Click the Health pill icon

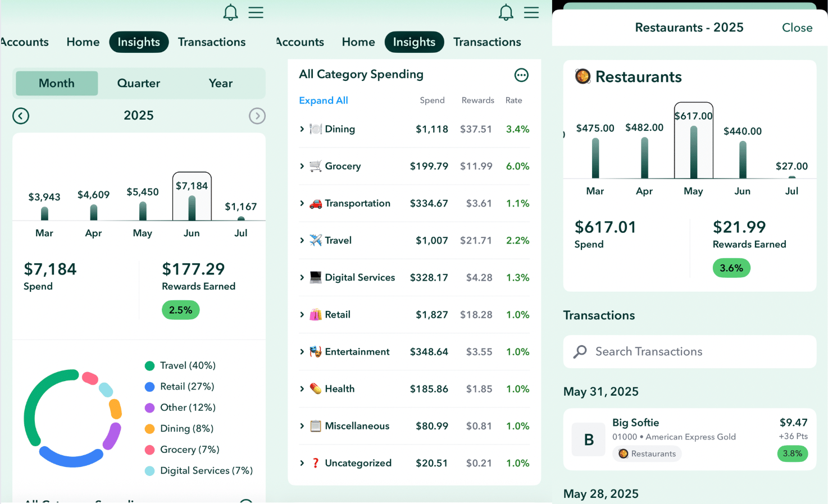click(x=316, y=388)
